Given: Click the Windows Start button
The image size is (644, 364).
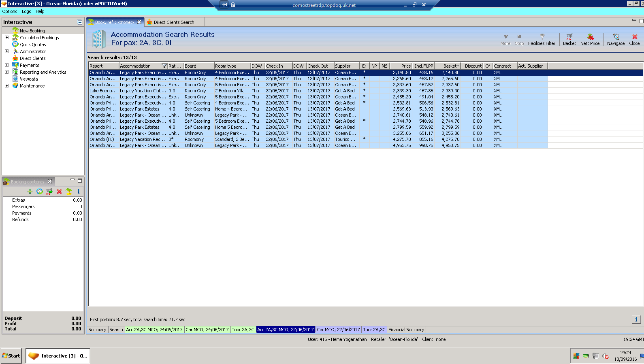Looking at the screenshot, I should click(11, 356).
